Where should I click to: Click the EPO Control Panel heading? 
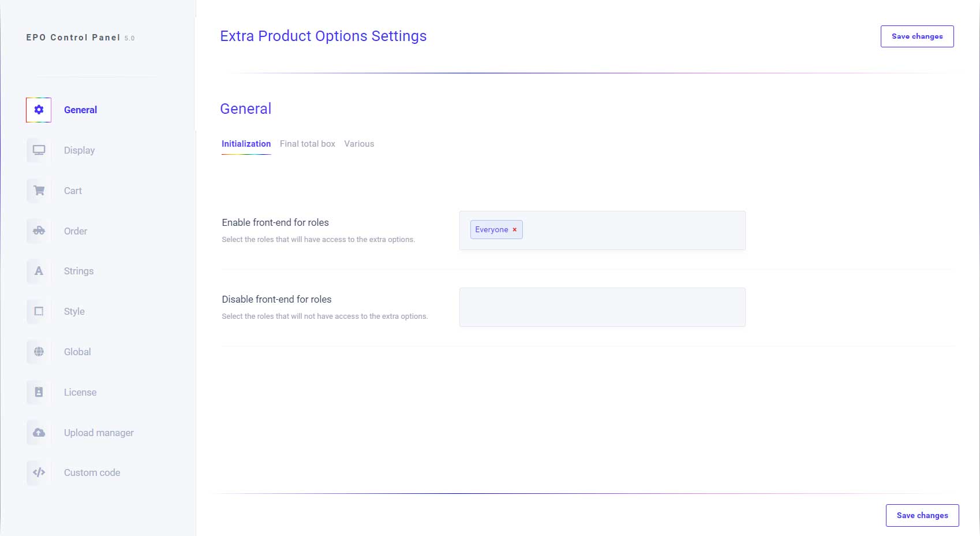click(x=80, y=38)
